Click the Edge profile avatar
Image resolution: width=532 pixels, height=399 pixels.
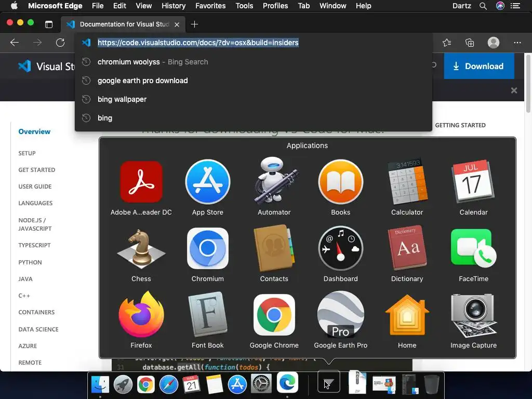click(x=494, y=43)
